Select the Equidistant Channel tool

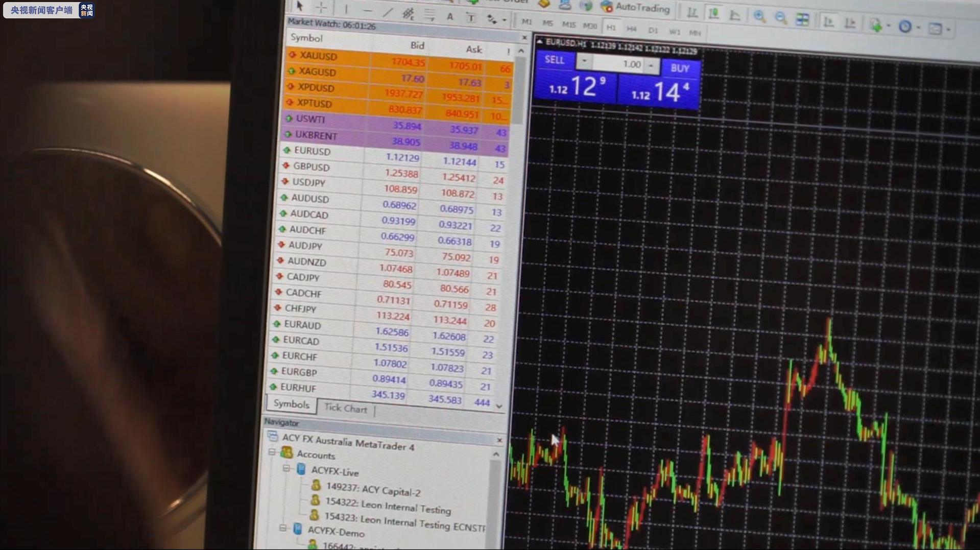point(408,13)
